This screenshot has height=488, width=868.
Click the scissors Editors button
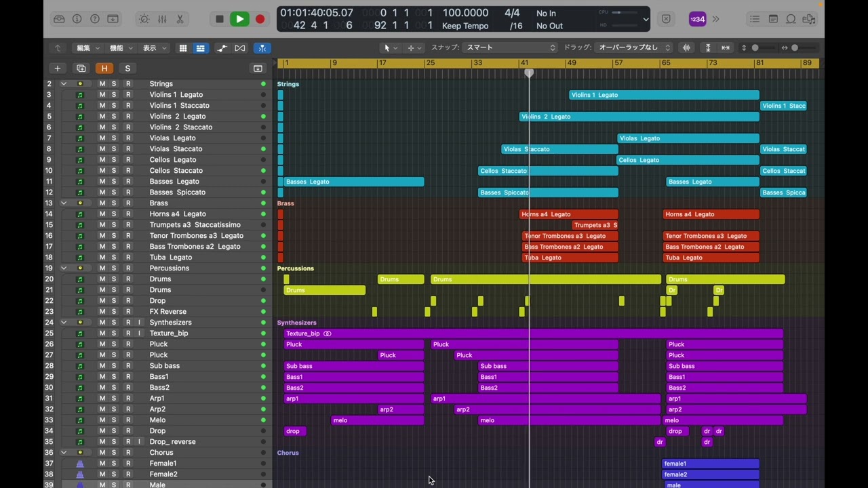tap(180, 19)
